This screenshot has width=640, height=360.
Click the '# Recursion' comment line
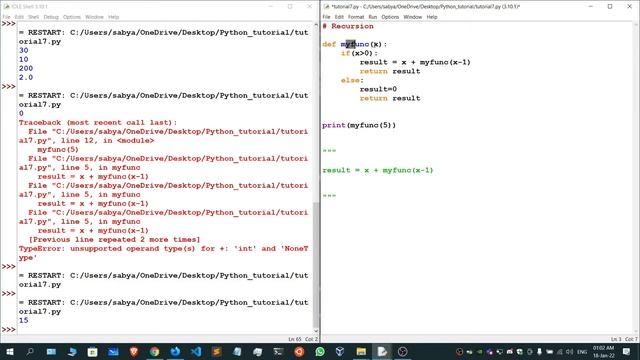[x=348, y=26]
